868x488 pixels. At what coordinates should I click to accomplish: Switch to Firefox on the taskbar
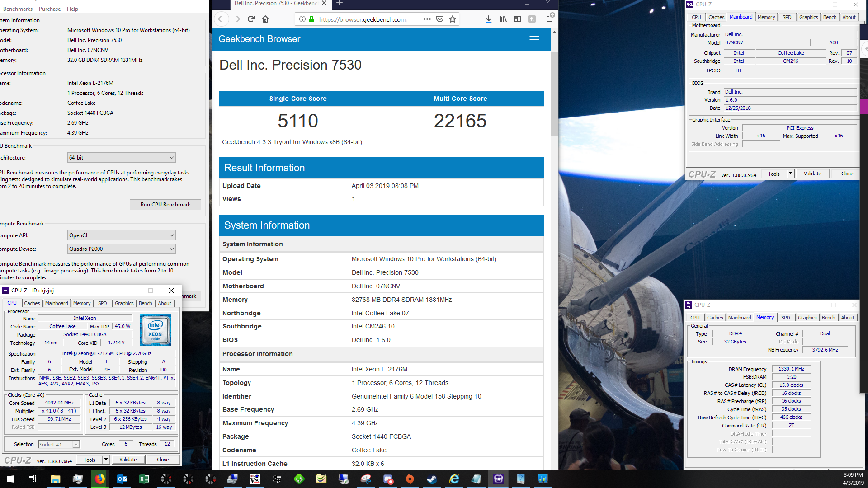(99, 479)
